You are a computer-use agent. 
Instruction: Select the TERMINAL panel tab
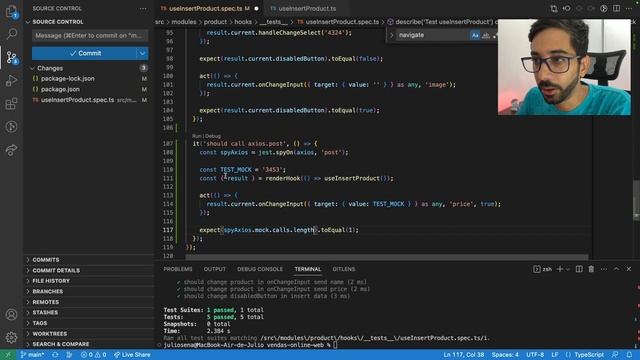308,269
